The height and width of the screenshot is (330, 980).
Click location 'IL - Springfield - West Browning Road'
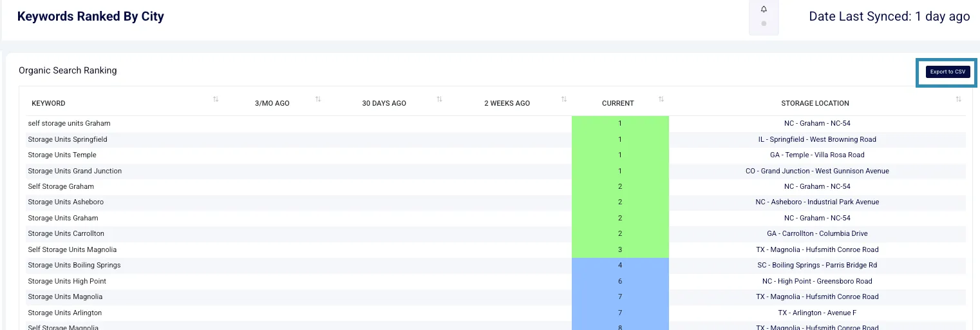click(817, 139)
